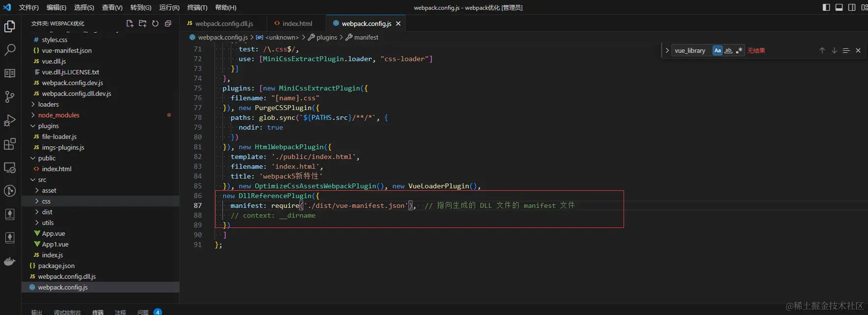Viewport: 868px width, 315px height.
Task: Toggle primary side bar layout button
Action: tap(826, 7)
